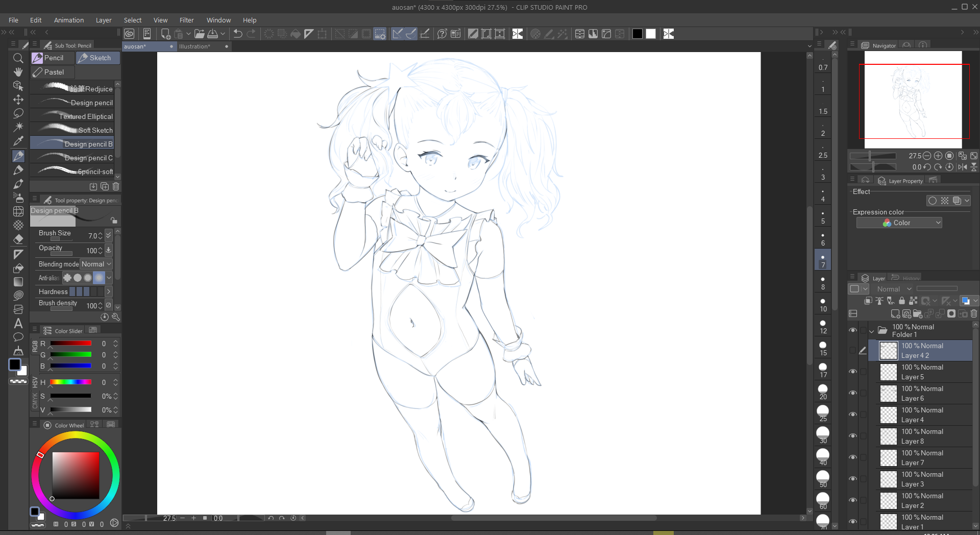The height and width of the screenshot is (535, 980).
Task: Click the CLIP STUDIO spiral logo icon
Action: point(130,34)
